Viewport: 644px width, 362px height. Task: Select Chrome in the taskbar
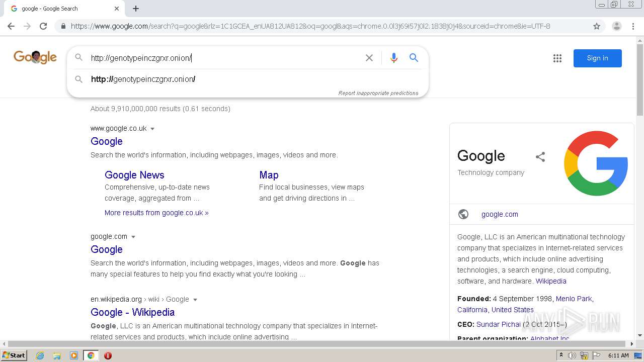[x=91, y=355]
